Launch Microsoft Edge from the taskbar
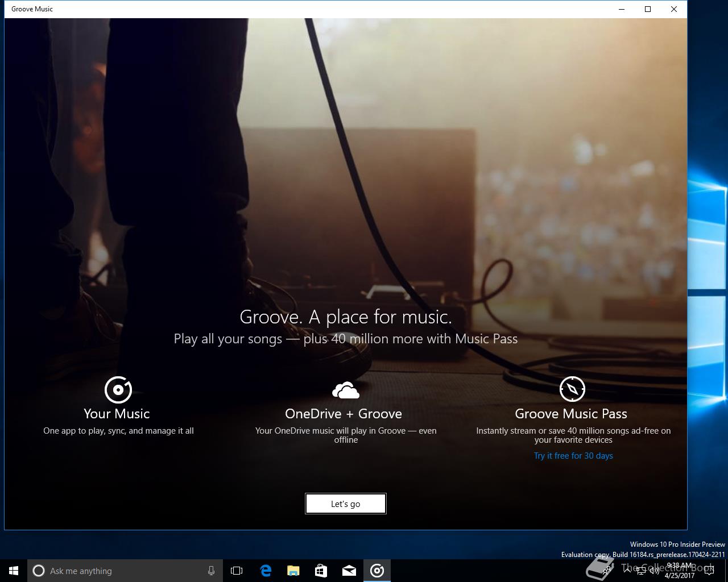Screen dimensions: 728x582 (266, 571)
